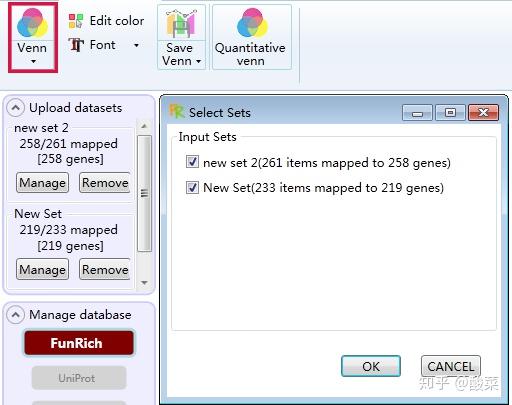Click the Edit color icon
The height and width of the screenshot is (405, 512).
[x=76, y=21]
